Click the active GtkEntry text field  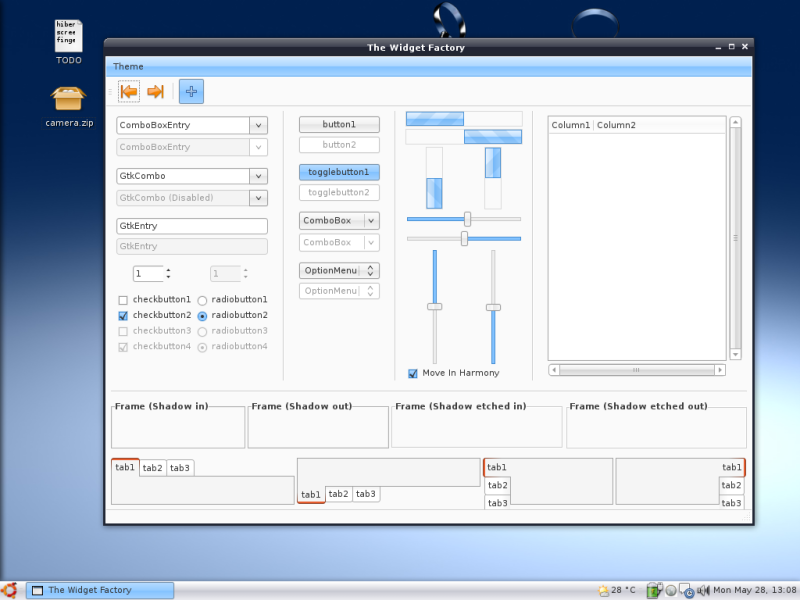tap(192, 226)
